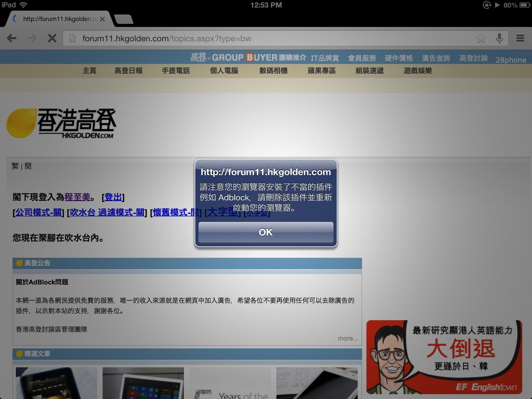This screenshot has height=399, width=532.
Task: Open 28phone link
Action: tap(511, 60)
